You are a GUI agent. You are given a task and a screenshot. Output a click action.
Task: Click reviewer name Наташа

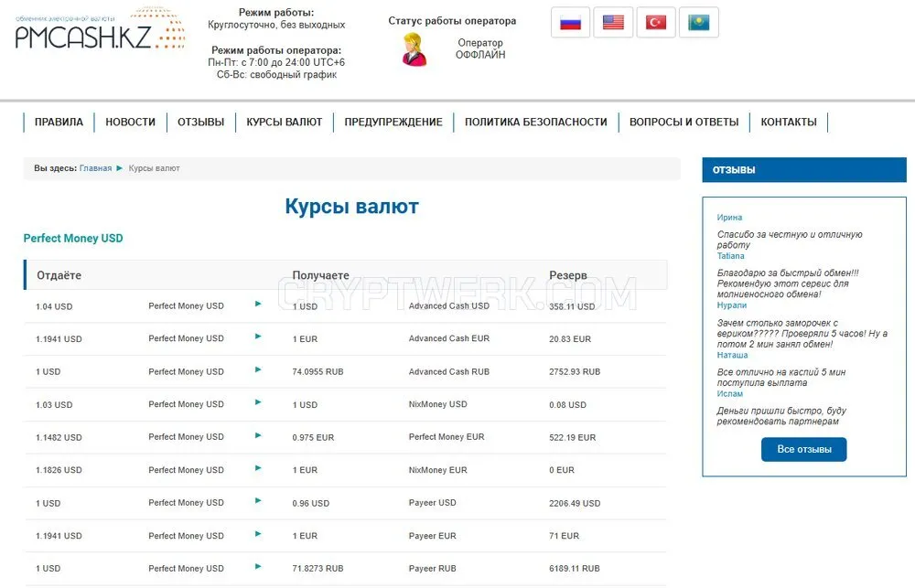tap(732, 355)
